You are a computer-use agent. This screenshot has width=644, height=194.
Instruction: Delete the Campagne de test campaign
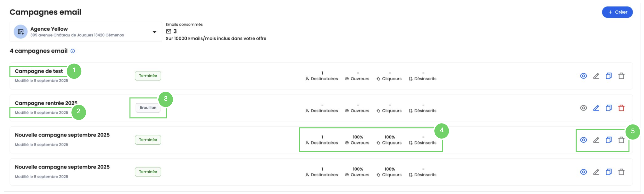coord(621,76)
